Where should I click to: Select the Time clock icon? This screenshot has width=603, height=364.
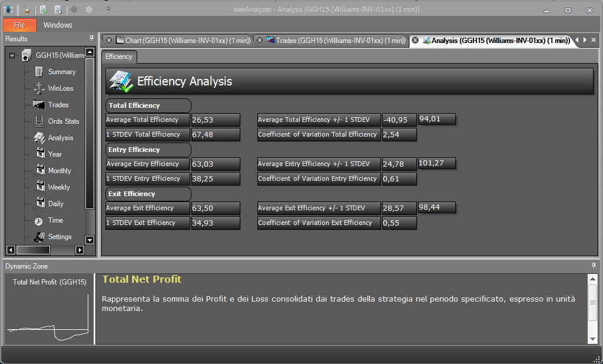tap(38, 221)
